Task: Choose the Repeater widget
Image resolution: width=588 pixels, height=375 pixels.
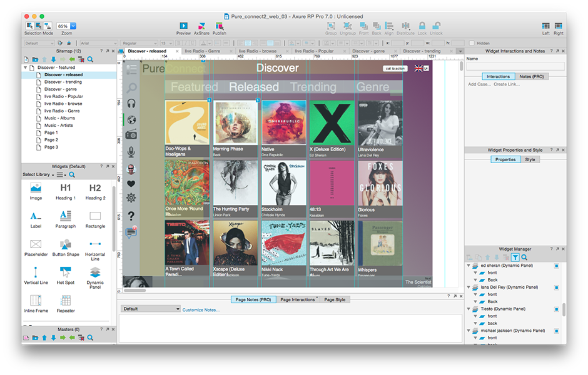Action: [x=66, y=301]
